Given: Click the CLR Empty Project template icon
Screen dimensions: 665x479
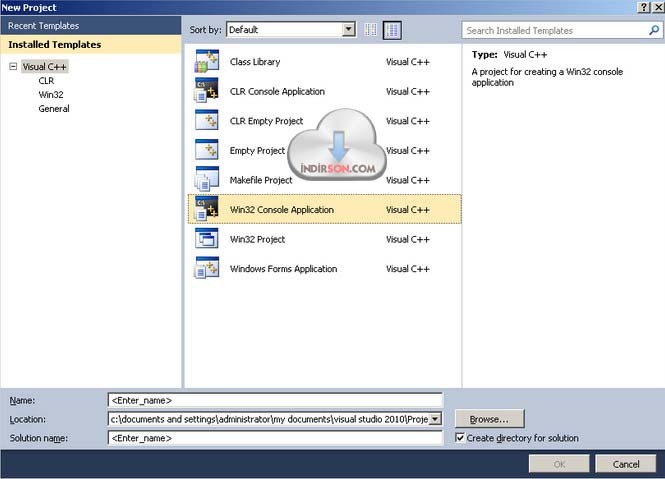Looking at the screenshot, I should 207,120.
